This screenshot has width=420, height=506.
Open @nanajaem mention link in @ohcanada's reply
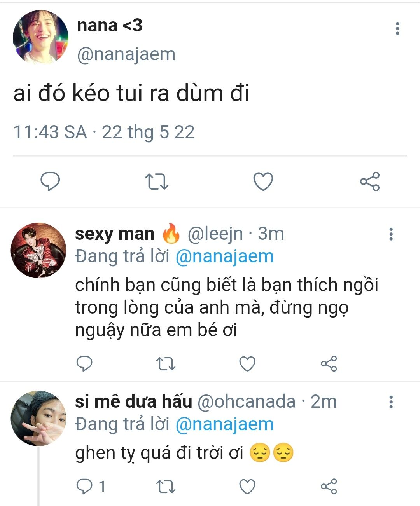click(225, 424)
